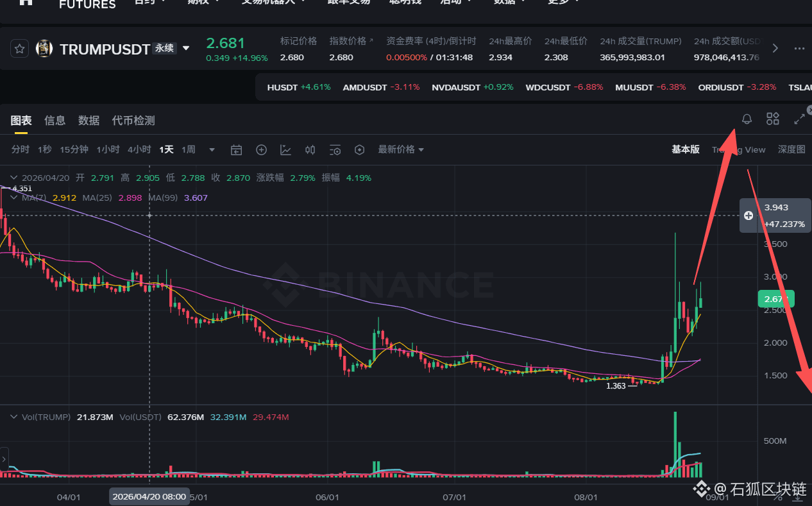Select the 1秒 interval
812x506 pixels.
tap(45, 149)
